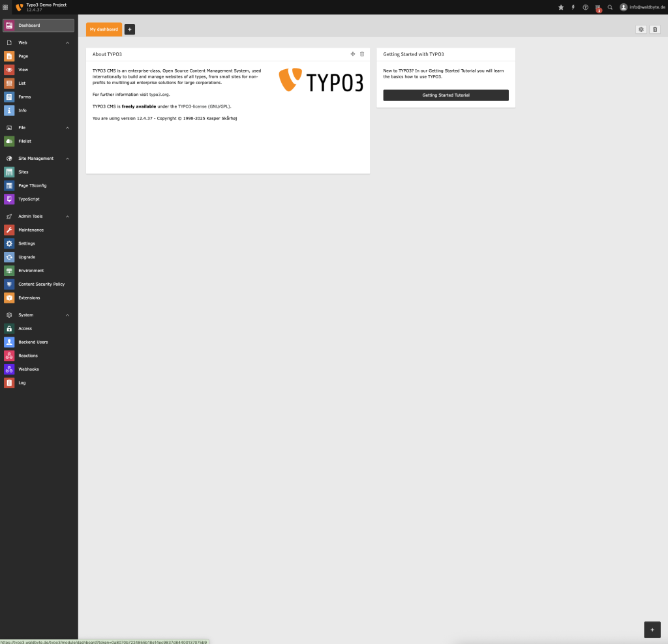The height and width of the screenshot is (644, 668).
Task: Open the Extensions module
Action: tap(29, 298)
